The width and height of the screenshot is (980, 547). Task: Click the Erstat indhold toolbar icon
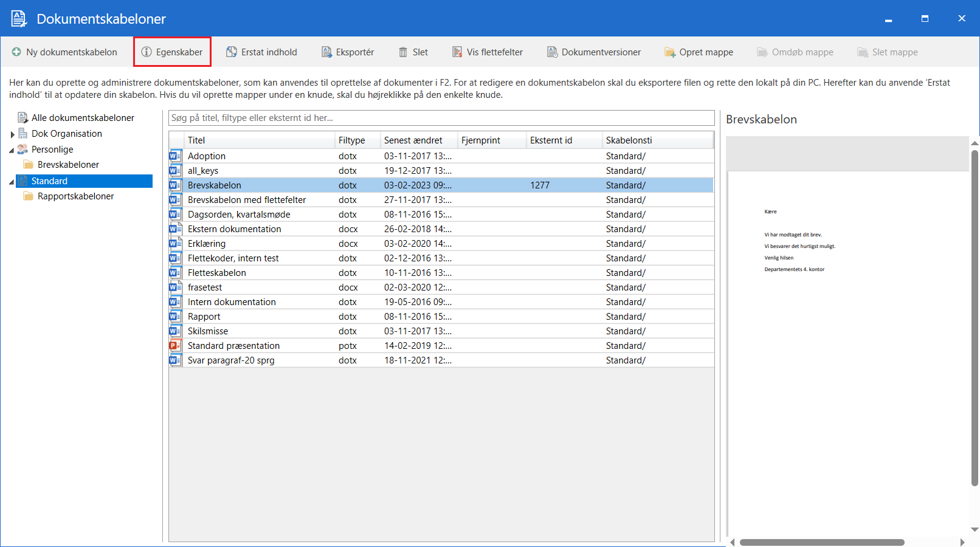coord(232,52)
